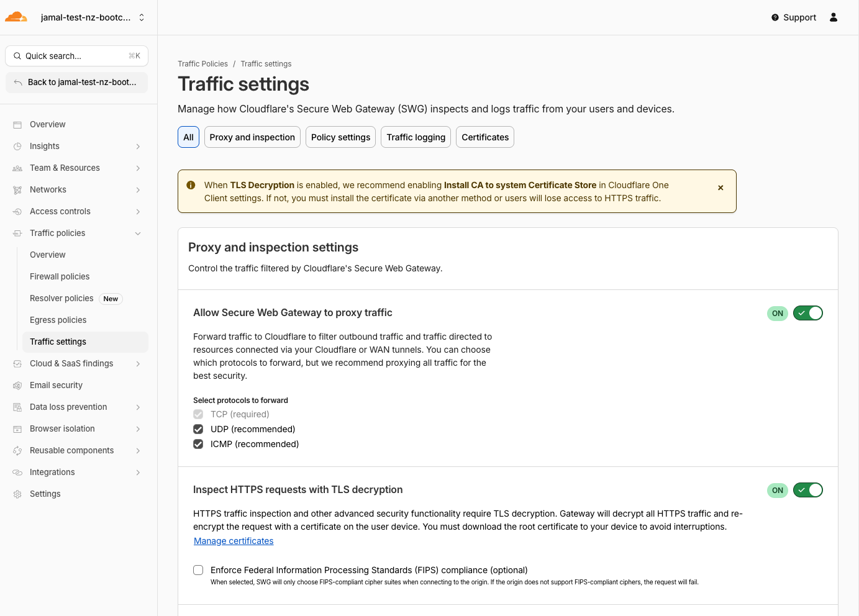Open the user account icon
This screenshot has height=616, width=859.
pos(834,17)
